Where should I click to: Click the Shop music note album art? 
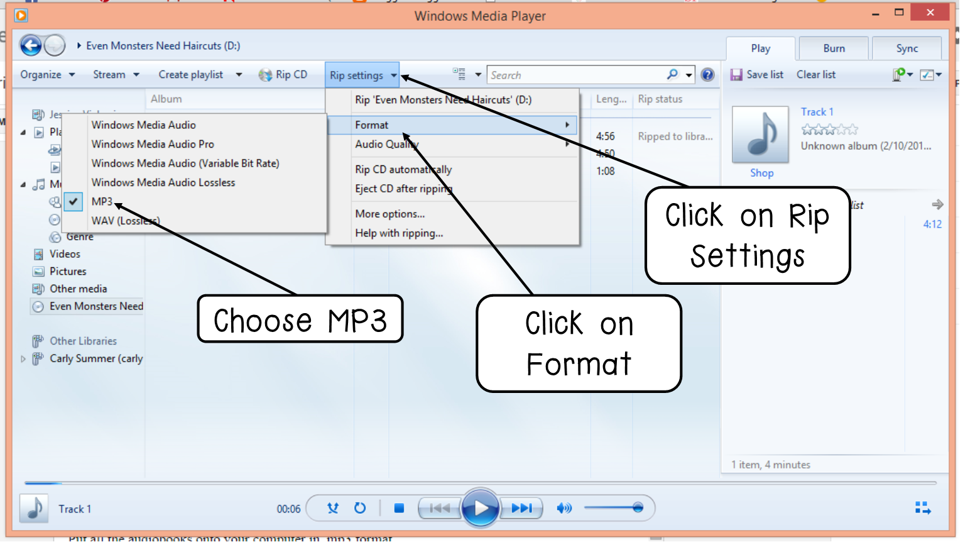click(x=760, y=135)
